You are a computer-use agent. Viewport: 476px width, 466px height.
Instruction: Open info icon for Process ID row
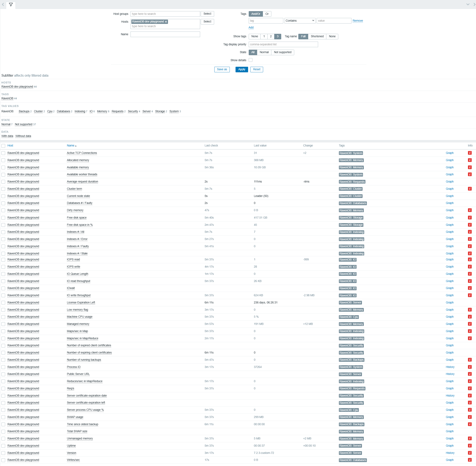[470, 367]
